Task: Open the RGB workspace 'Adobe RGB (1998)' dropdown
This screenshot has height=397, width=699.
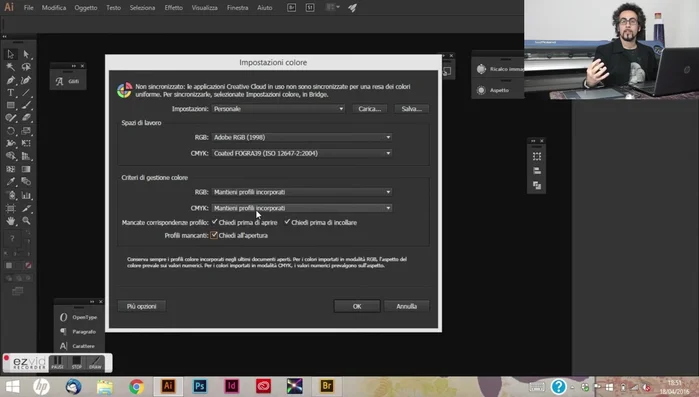Action: [x=302, y=137]
